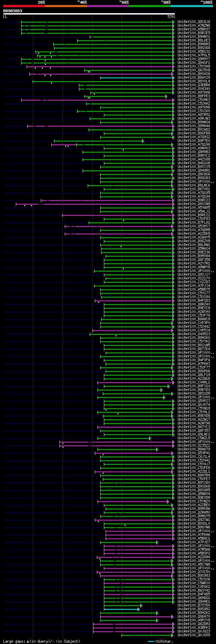
Task: Open hit UniRef100_A7NZN8
Action: [194, 26]
